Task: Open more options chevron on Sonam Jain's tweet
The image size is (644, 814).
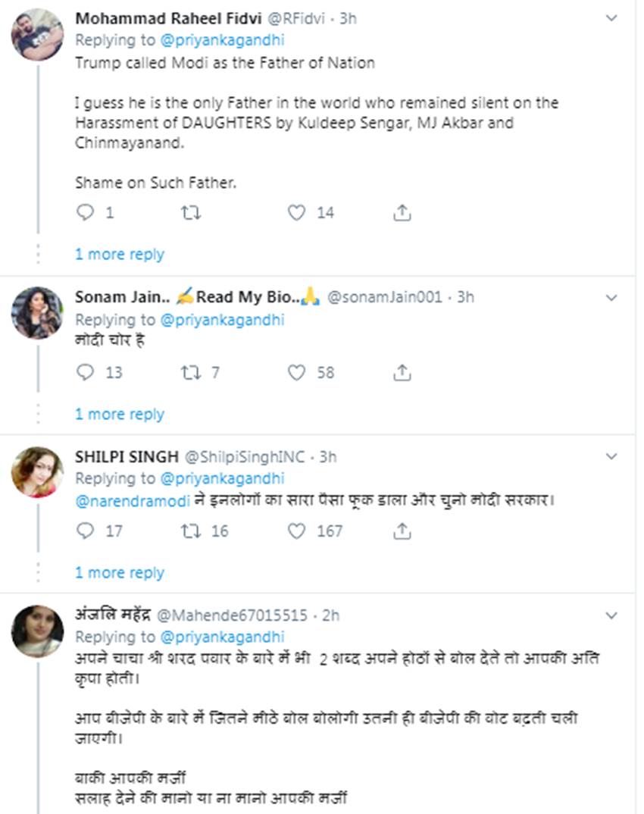Action: point(611,298)
